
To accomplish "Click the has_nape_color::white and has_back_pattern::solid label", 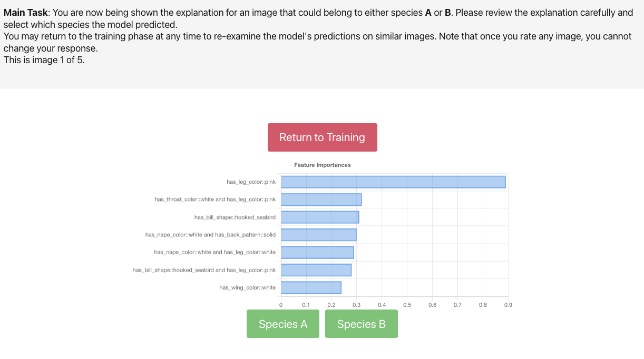I will 210,235.
